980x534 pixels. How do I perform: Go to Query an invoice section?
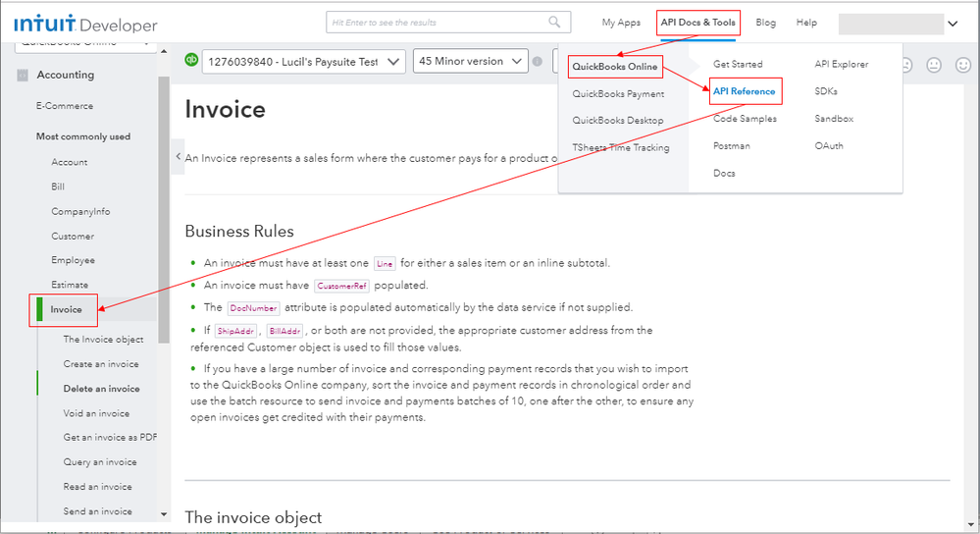pos(100,462)
